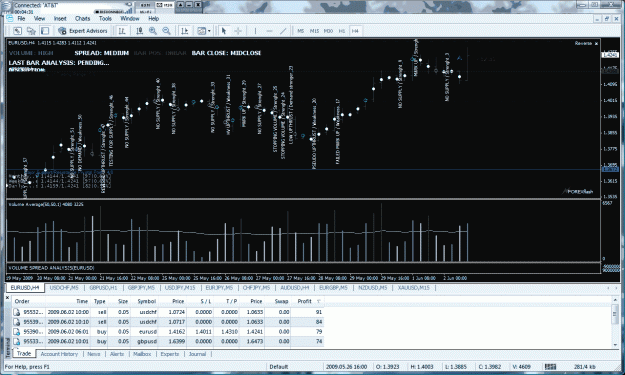
Task: Select the EURUSD,H4 chart tab
Action: (25, 287)
